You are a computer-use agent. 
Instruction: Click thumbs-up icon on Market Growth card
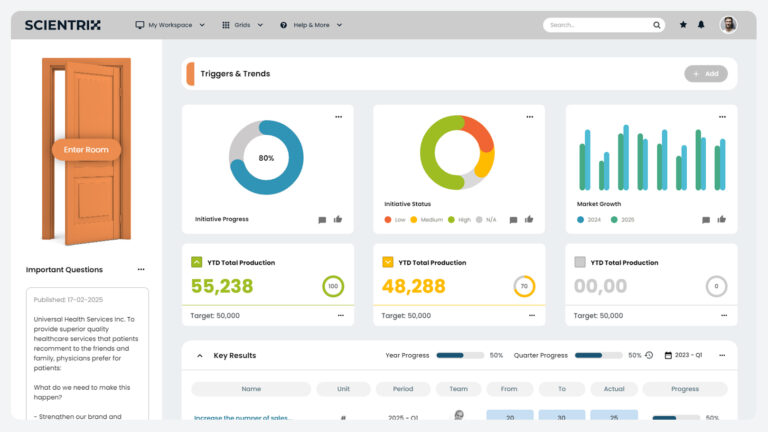(721, 219)
